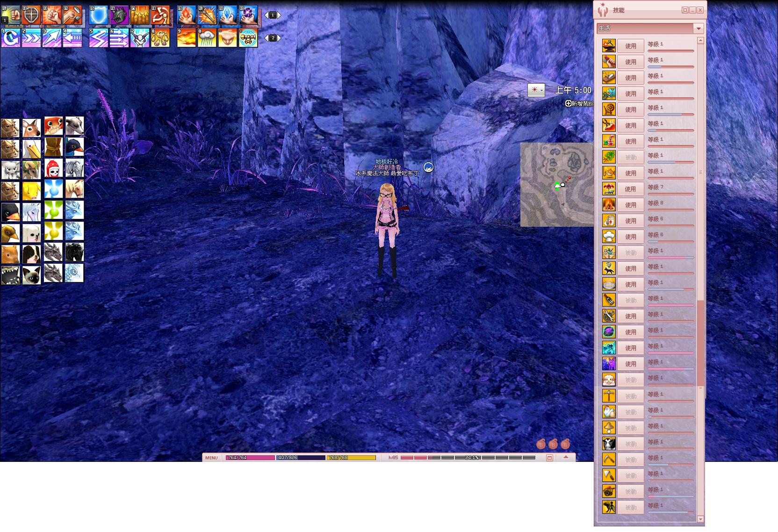Open the MENU on the bottom status bar

[211, 458]
